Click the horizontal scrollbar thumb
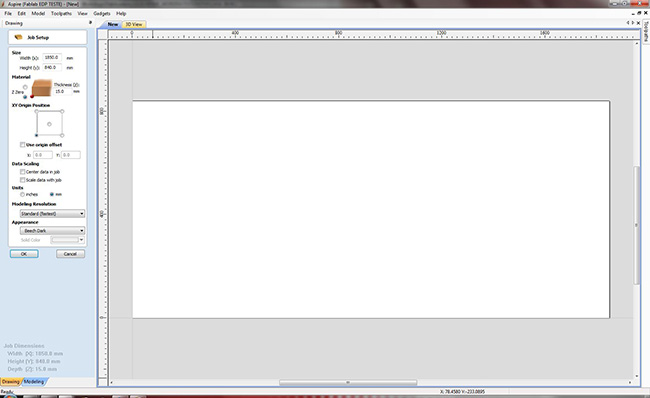Screen dimensions: 650x398 coord(348,382)
